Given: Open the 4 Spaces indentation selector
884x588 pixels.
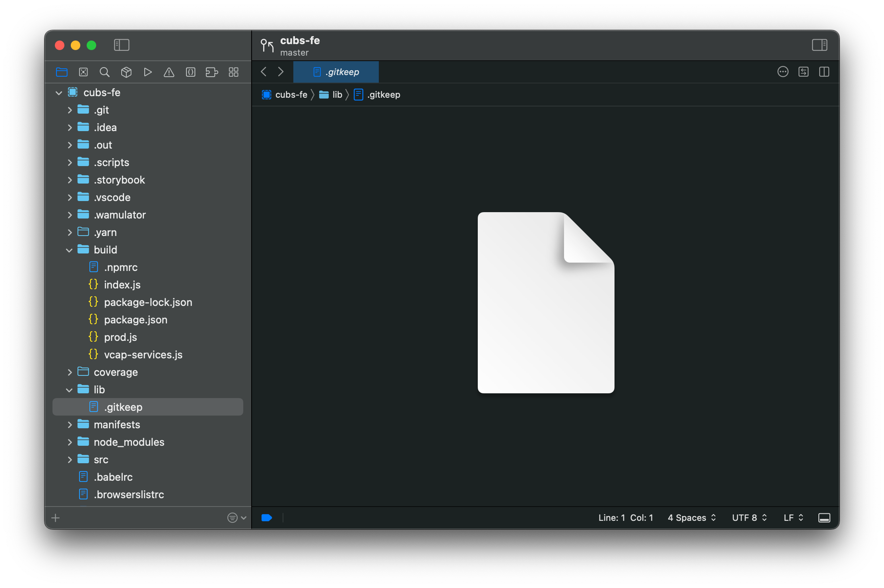Looking at the screenshot, I should point(691,518).
